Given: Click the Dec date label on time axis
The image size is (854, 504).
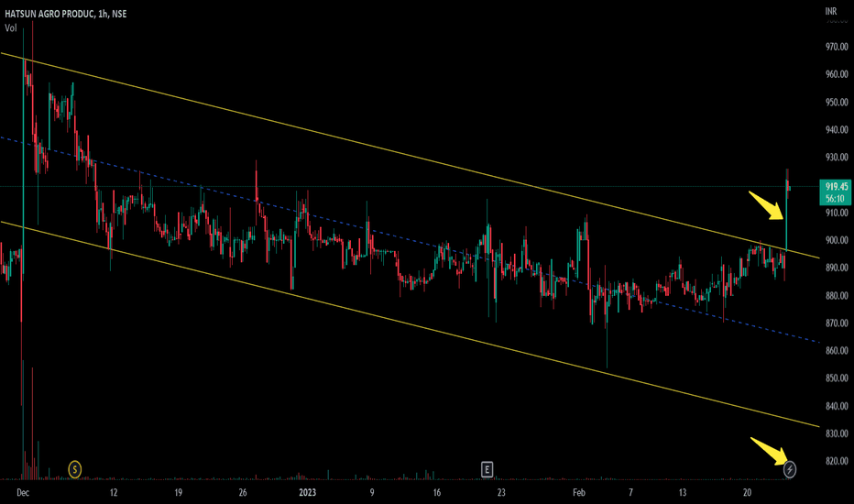Looking at the screenshot, I should tap(23, 493).
